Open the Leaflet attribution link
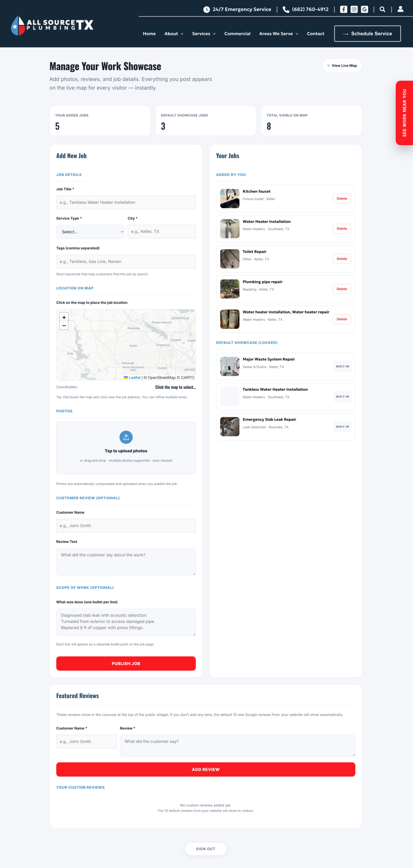The width and height of the screenshot is (413, 868). coord(135,378)
